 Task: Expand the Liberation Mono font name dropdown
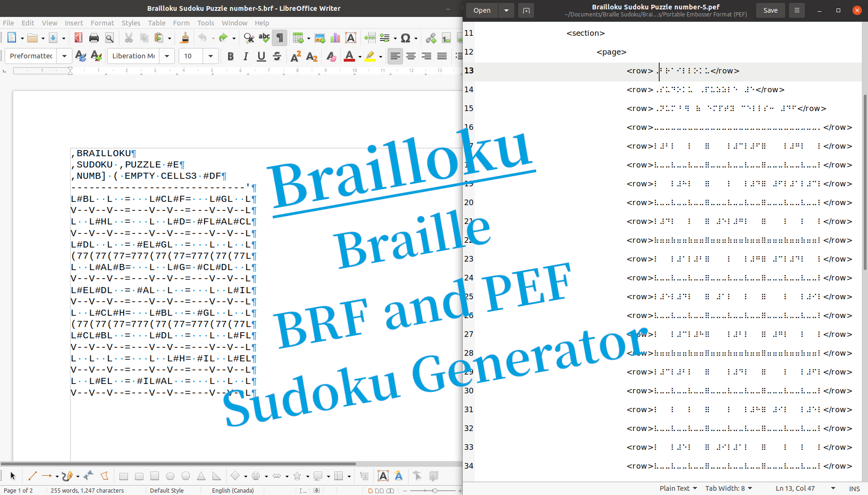[x=167, y=56]
